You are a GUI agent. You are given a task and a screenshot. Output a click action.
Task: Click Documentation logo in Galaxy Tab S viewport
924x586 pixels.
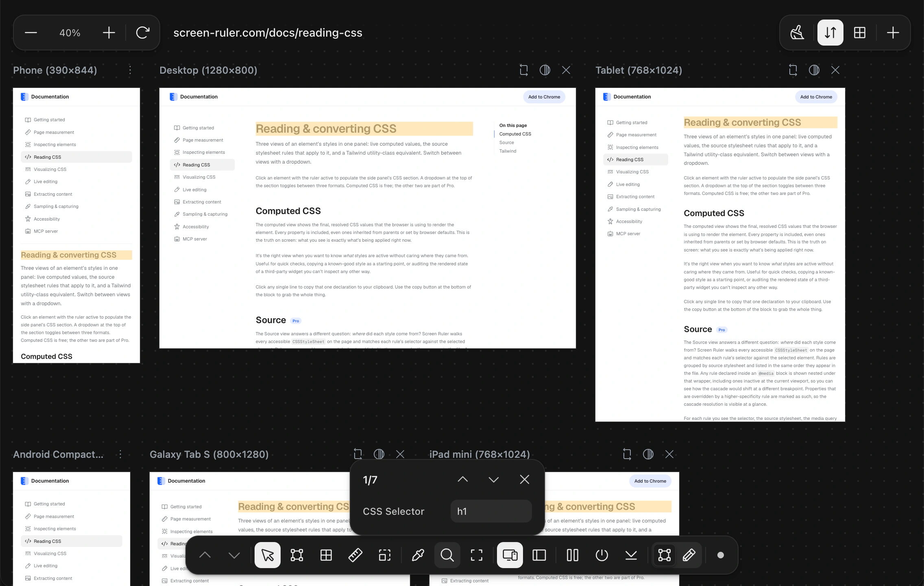181,481
